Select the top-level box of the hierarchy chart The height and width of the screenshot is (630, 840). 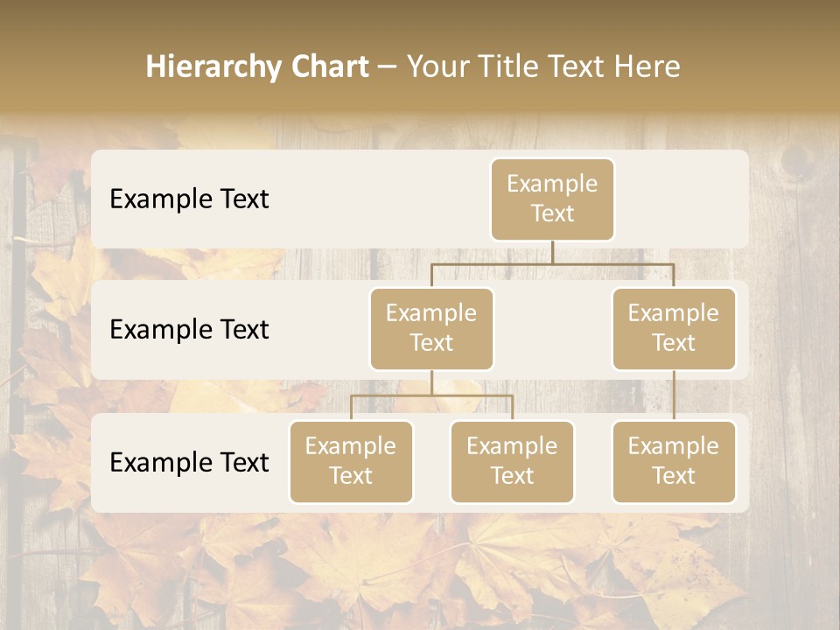coord(552,199)
